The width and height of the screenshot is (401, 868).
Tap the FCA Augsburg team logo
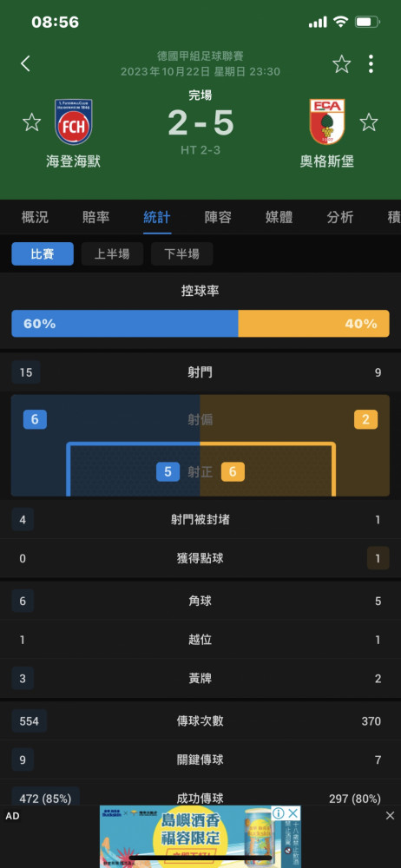tap(326, 122)
